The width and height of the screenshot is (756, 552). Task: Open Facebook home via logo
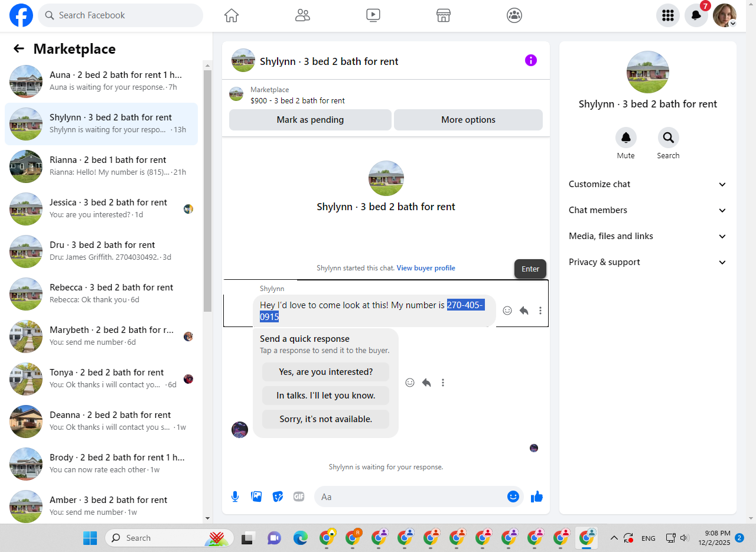[21, 15]
